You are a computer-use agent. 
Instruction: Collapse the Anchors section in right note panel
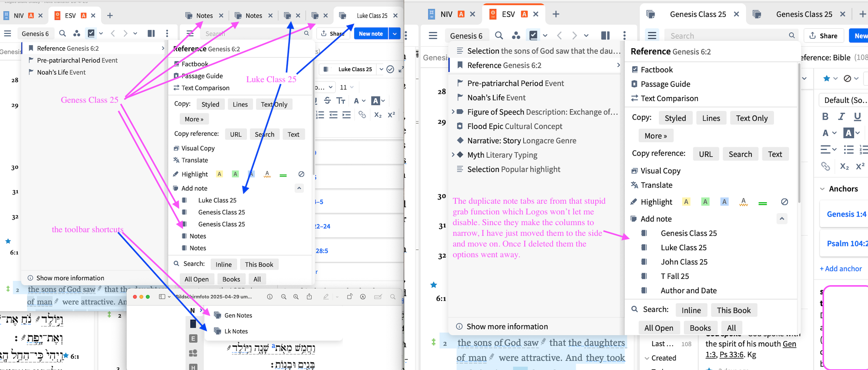[x=822, y=189]
